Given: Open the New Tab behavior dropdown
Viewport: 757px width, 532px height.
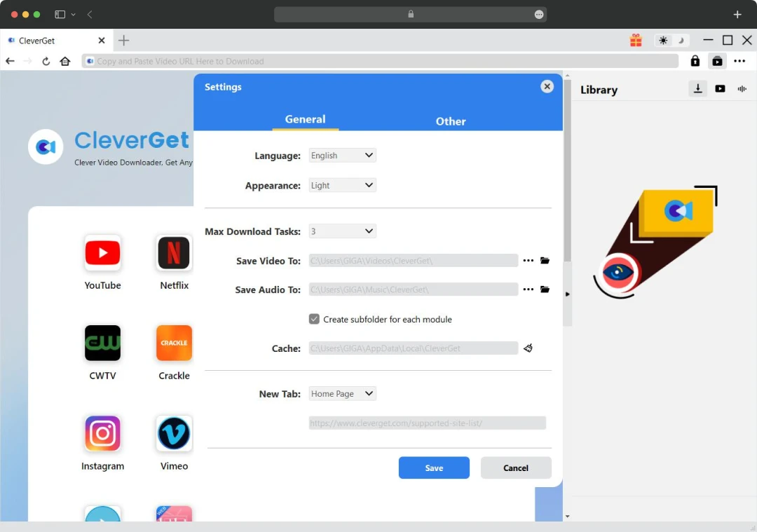Looking at the screenshot, I should (x=342, y=393).
